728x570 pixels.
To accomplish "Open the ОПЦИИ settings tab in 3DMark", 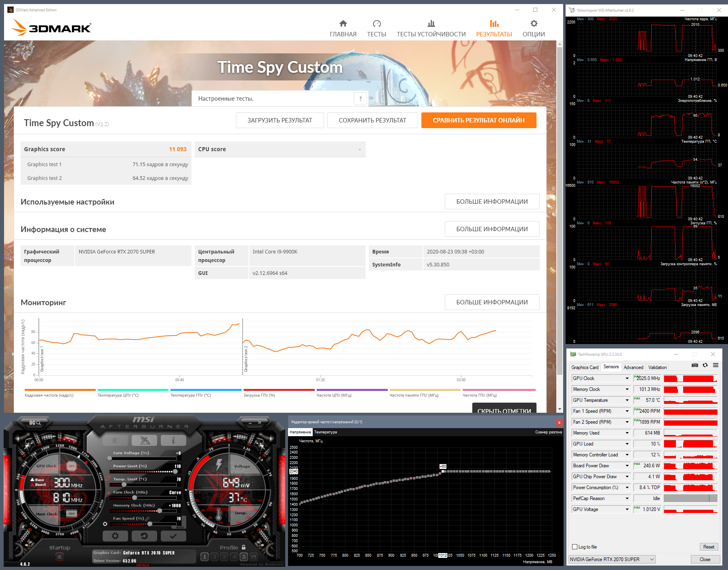I will (x=534, y=29).
